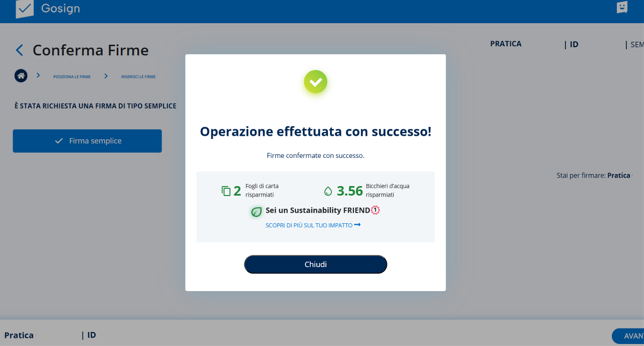644x346 pixels.
Task: Go back using arrow beside Conferma Firme
Action: tap(20, 50)
